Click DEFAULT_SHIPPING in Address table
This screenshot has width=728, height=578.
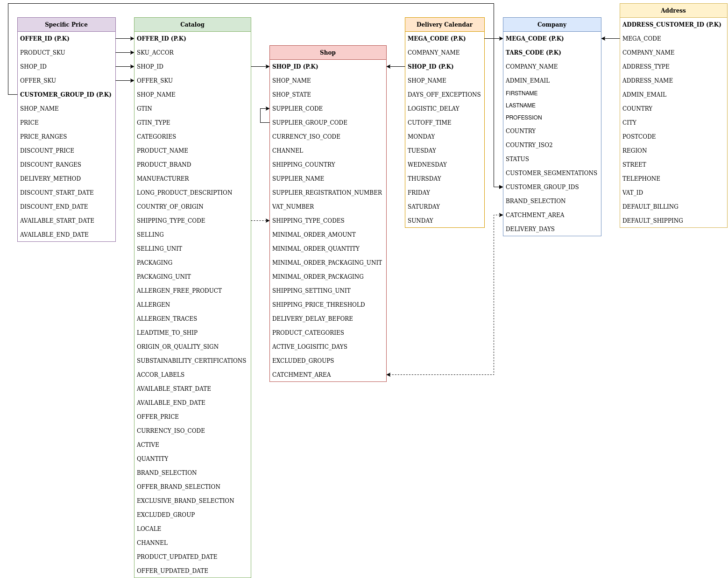pyautogui.click(x=652, y=220)
